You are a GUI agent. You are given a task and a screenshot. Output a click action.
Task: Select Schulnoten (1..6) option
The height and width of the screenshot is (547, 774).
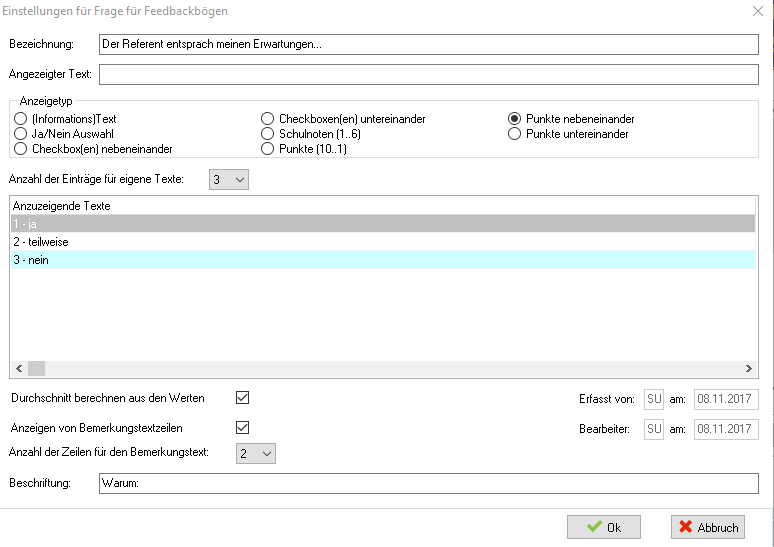coord(267,134)
